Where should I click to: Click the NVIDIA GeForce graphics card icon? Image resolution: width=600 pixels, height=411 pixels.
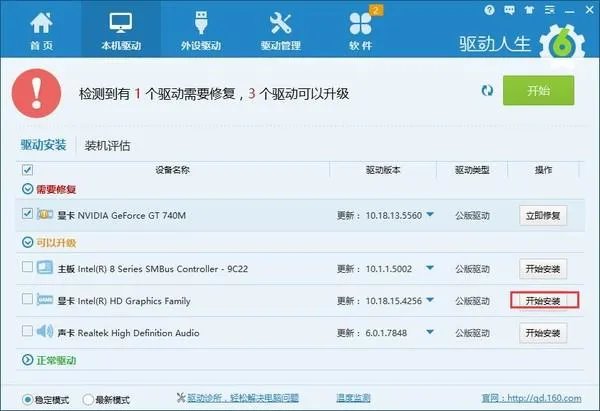tap(45, 214)
